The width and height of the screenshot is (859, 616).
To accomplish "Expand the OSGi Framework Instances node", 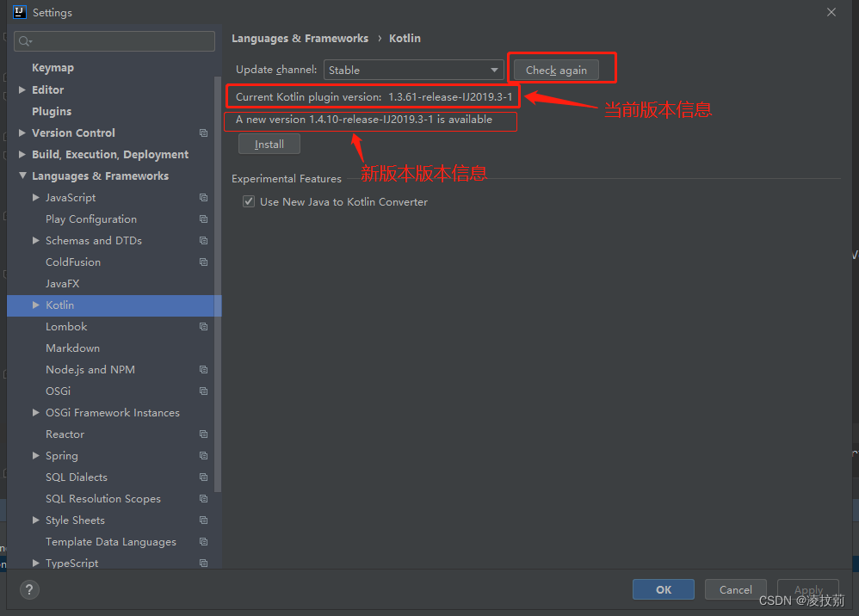I will (x=35, y=413).
